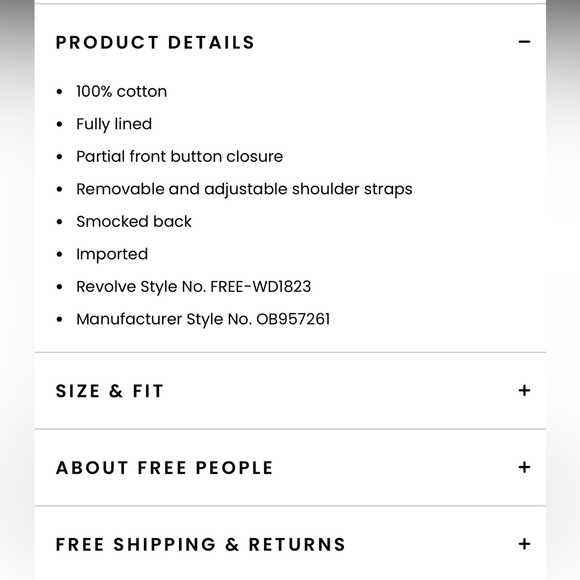Select Removable and adjustable shoulder straps line
This screenshot has height=580, width=580.
click(244, 189)
